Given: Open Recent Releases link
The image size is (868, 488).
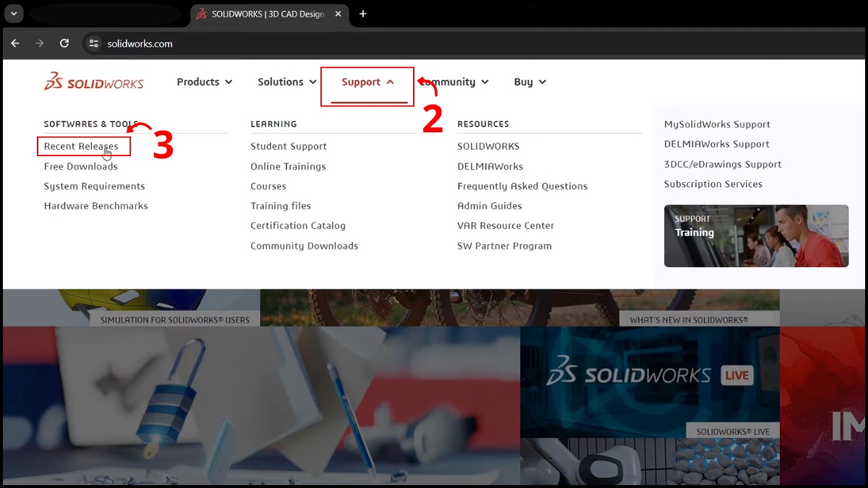Looking at the screenshot, I should pos(81,146).
